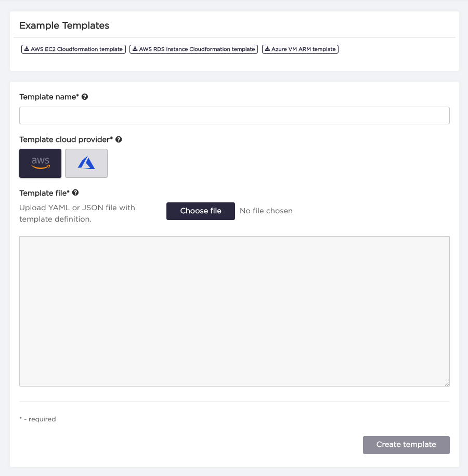Click the resize handle of the text area

[447, 383]
